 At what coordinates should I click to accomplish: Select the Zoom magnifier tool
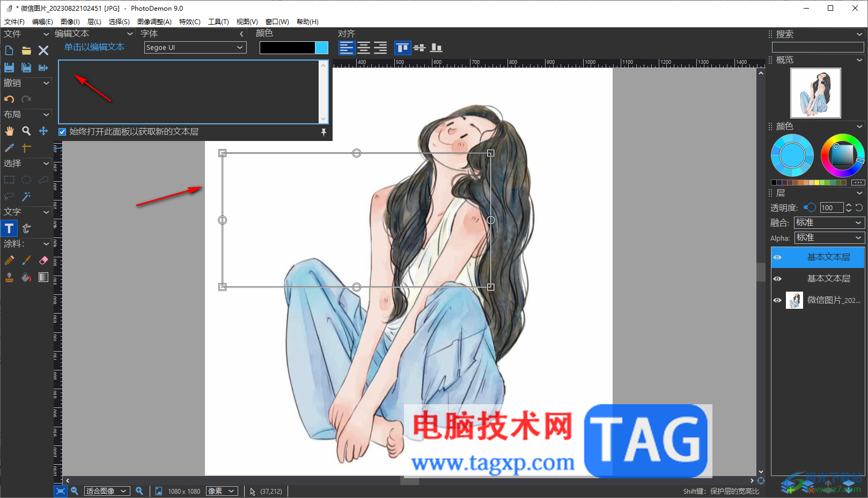click(x=26, y=131)
